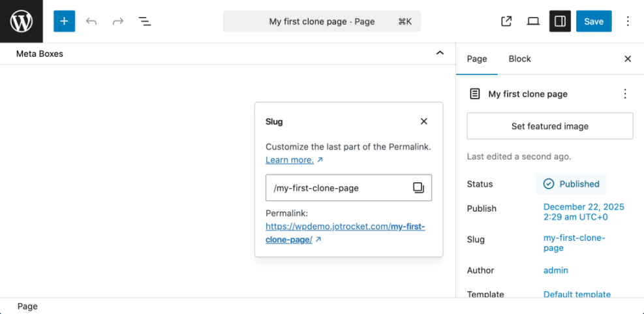Edit the publish date December 22, 2025
The width and height of the screenshot is (644, 314).
[x=583, y=212]
